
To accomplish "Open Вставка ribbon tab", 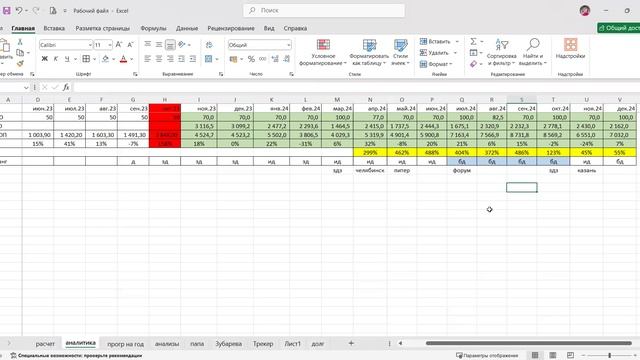I will (54, 28).
